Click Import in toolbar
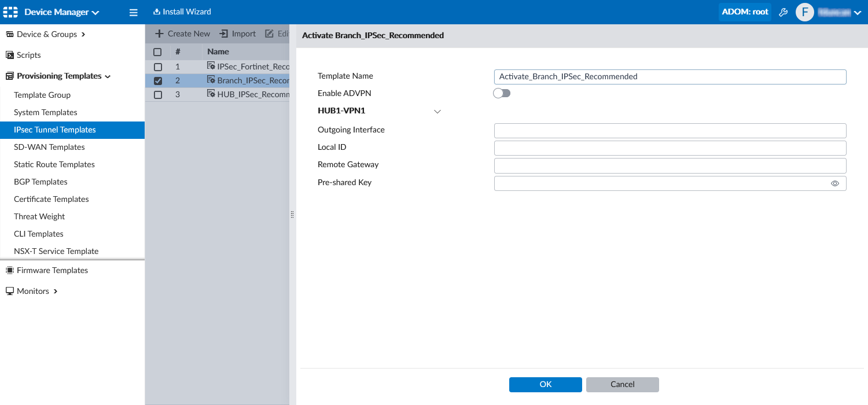The height and width of the screenshot is (405, 868). click(238, 34)
